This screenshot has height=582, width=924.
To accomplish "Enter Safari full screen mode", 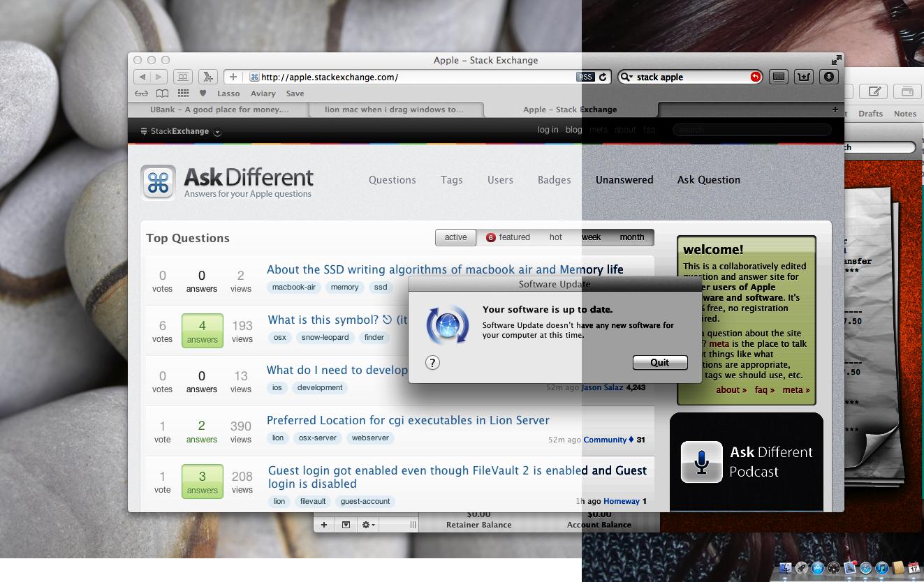I will pos(836,60).
